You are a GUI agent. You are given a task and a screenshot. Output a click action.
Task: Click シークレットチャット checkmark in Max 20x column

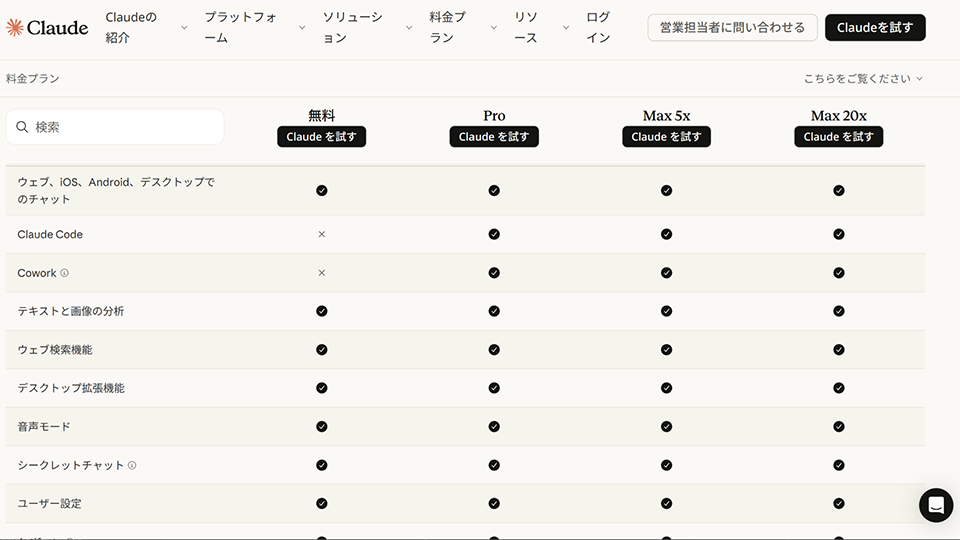tap(839, 465)
